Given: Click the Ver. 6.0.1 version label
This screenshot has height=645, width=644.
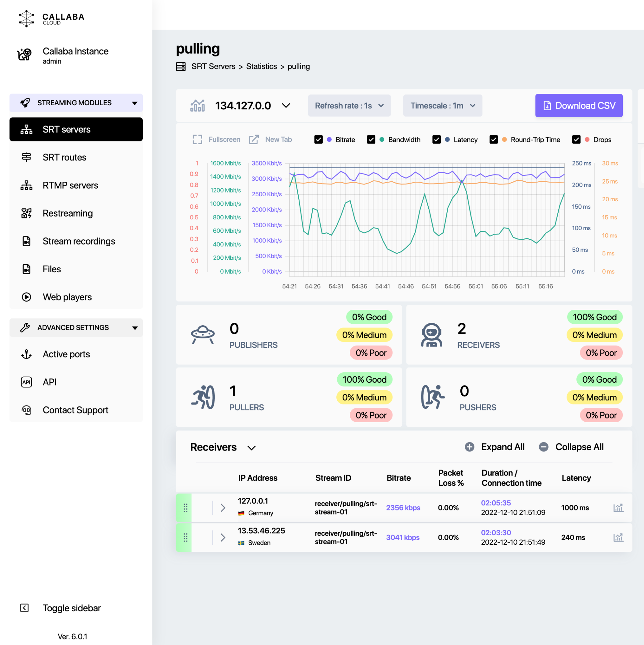Looking at the screenshot, I should click(x=73, y=636).
